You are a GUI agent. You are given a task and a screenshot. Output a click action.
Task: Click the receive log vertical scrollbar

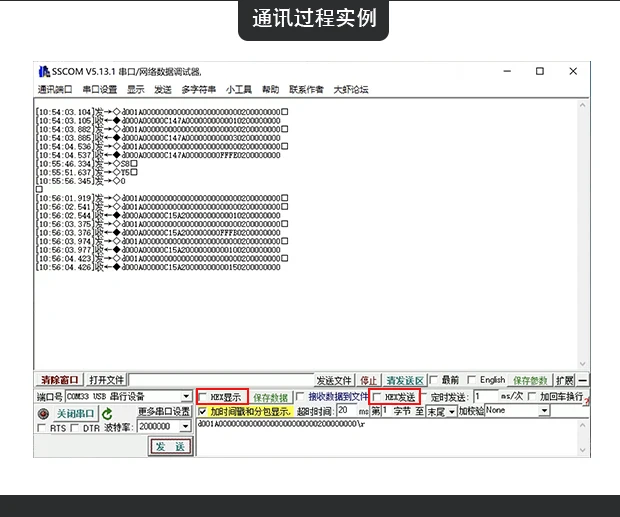click(582, 234)
